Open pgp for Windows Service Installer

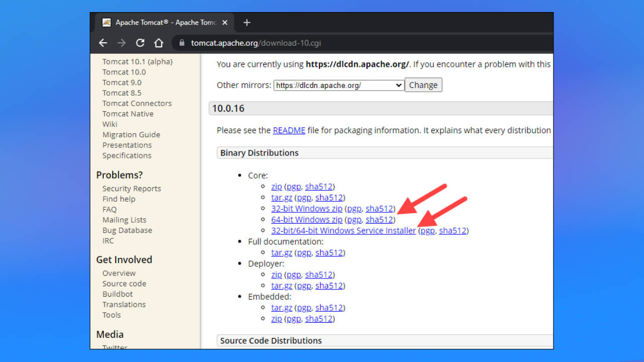(428, 231)
